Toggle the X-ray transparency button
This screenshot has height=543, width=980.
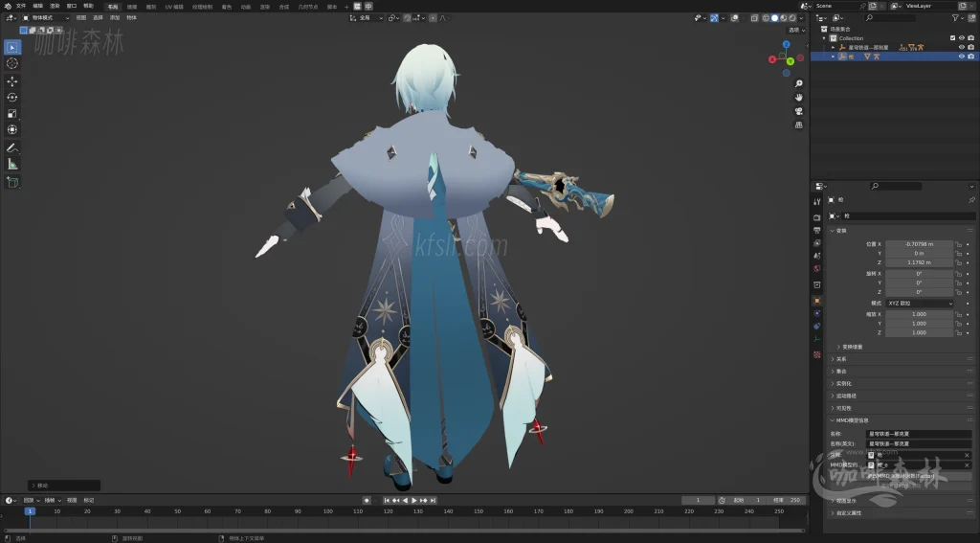754,18
